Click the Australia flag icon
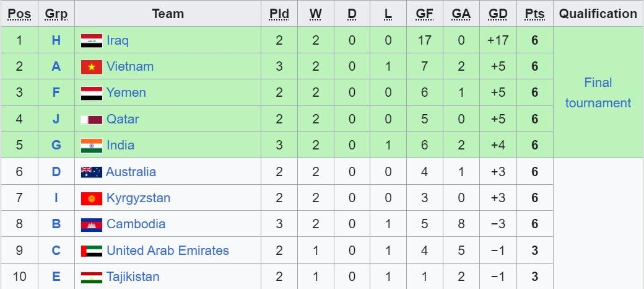This screenshot has width=644, height=289. coord(91,172)
